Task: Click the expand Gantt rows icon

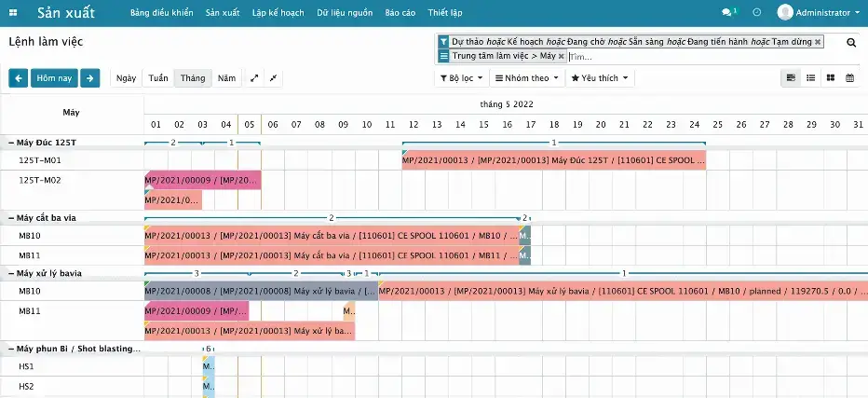Action: tap(255, 78)
